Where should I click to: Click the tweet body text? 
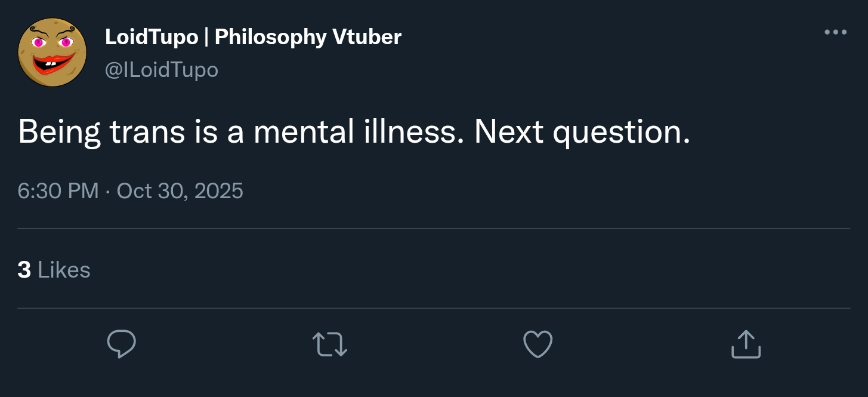click(353, 131)
